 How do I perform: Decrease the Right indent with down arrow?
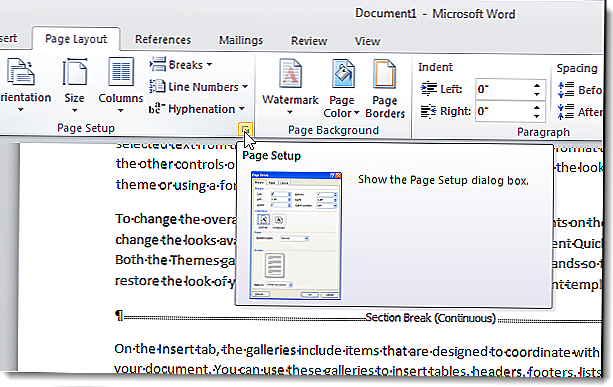(537, 116)
